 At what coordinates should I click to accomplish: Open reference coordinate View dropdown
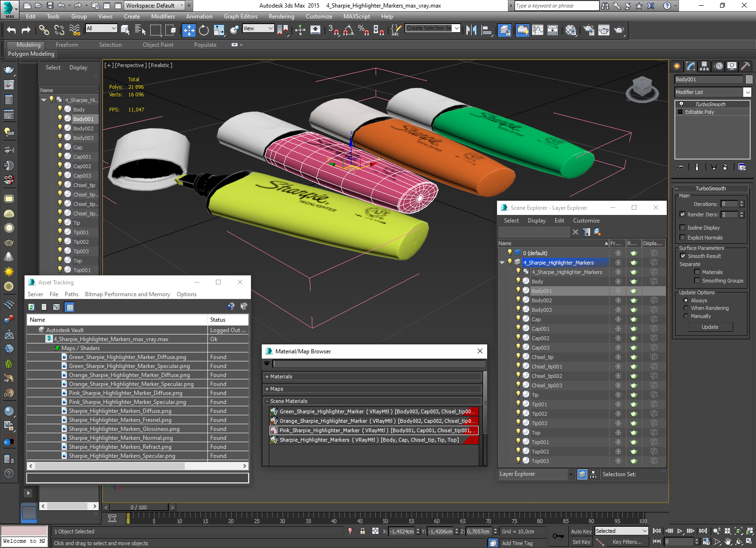click(258, 28)
